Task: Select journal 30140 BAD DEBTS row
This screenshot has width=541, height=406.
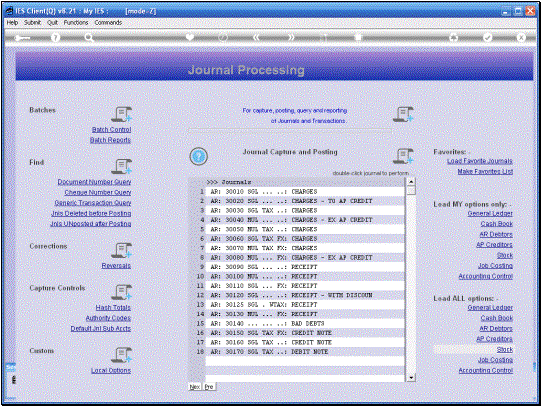Action: click(305, 324)
